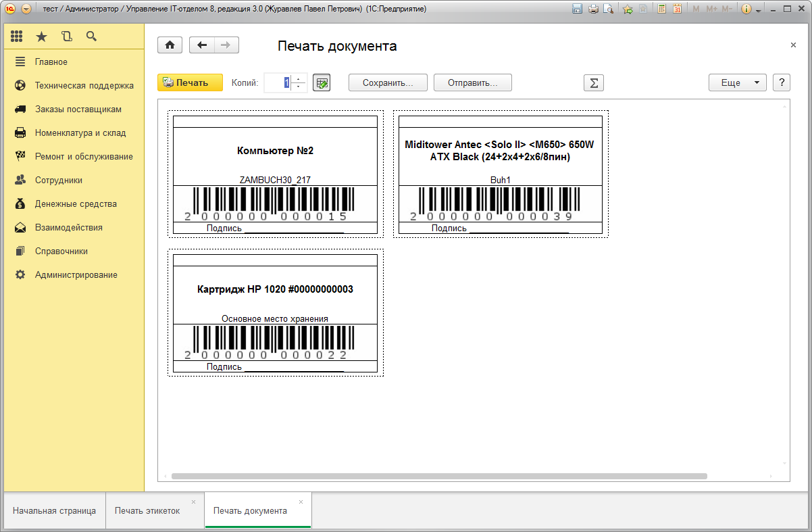
Task: Click the Отправить... button
Action: tap(473, 82)
